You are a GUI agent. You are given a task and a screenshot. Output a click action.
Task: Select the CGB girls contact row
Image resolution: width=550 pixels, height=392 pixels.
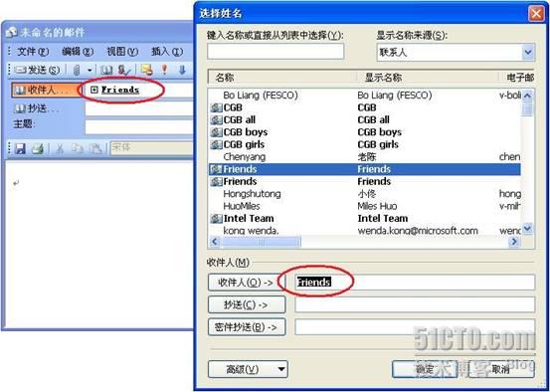[365, 144]
